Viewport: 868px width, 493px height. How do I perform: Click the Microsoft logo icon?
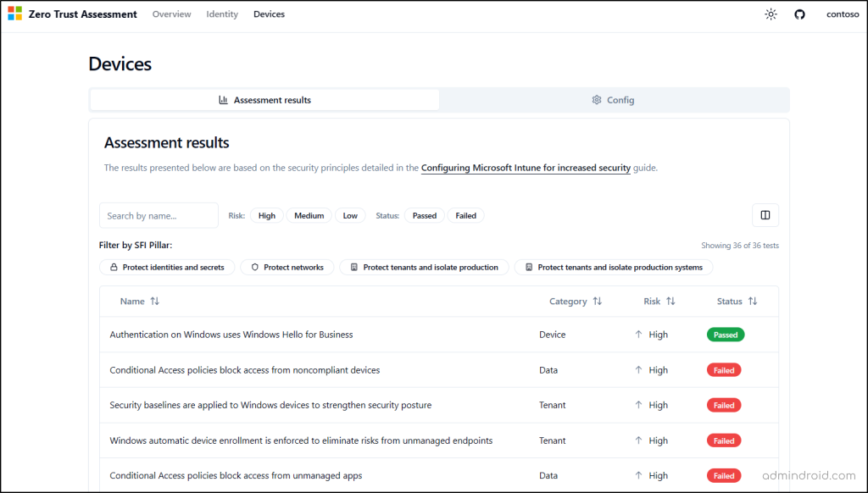coord(15,14)
